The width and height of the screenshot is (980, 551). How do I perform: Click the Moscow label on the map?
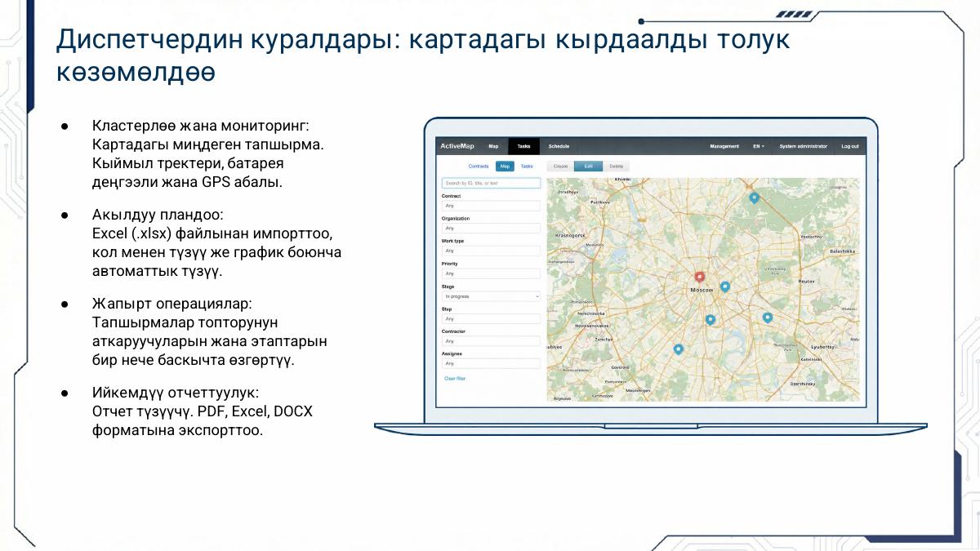tap(702, 290)
